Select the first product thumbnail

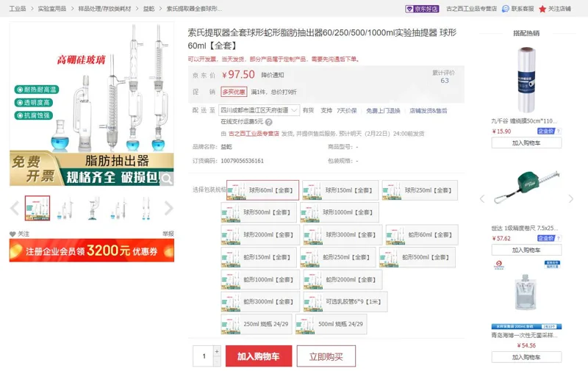(37, 208)
